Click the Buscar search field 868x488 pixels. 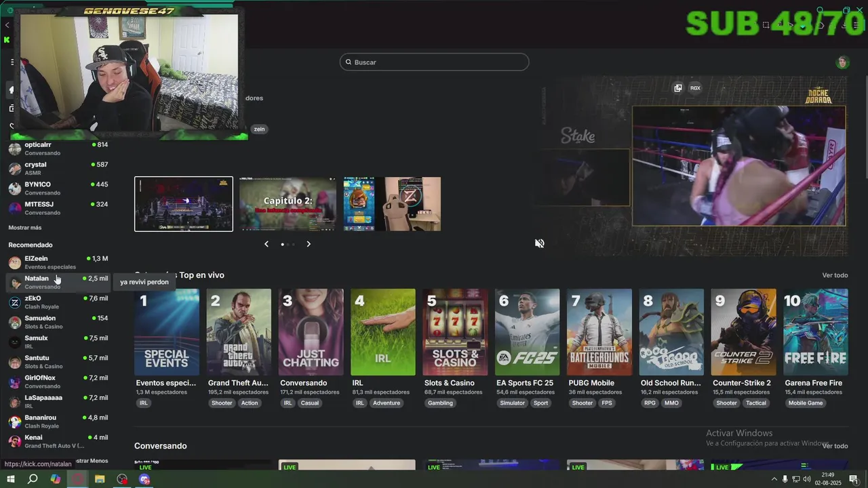(x=434, y=62)
